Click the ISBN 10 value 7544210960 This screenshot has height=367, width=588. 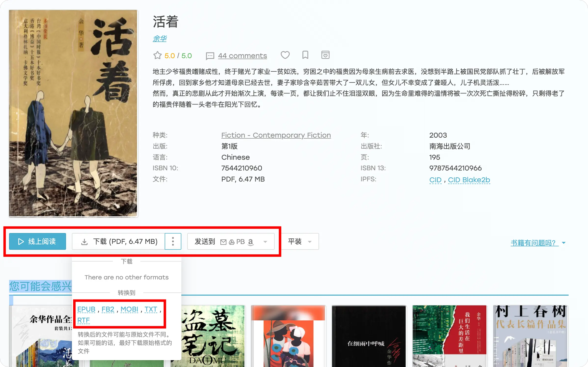click(241, 168)
